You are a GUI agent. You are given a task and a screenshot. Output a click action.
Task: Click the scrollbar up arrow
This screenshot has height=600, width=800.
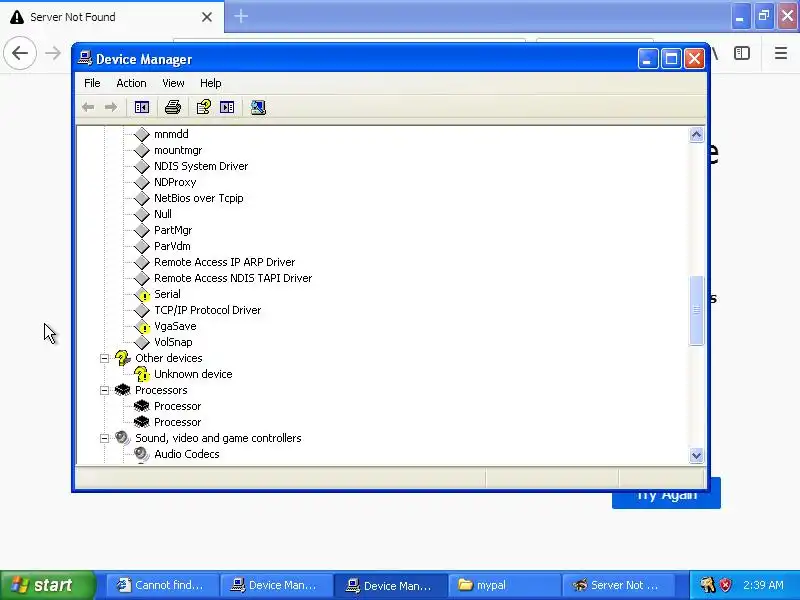click(x=696, y=135)
